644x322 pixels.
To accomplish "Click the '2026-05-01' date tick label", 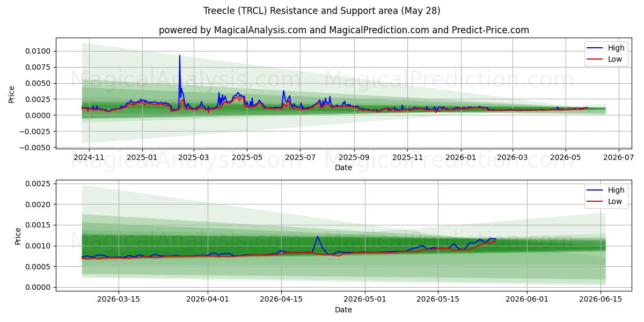I will [365, 299].
